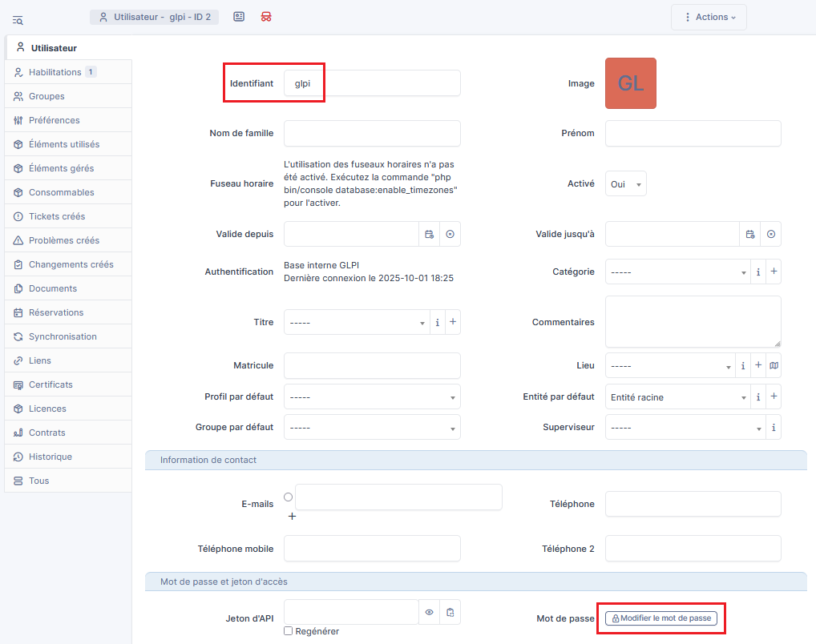Clear the Valide jusqu'à date field

[770, 234]
